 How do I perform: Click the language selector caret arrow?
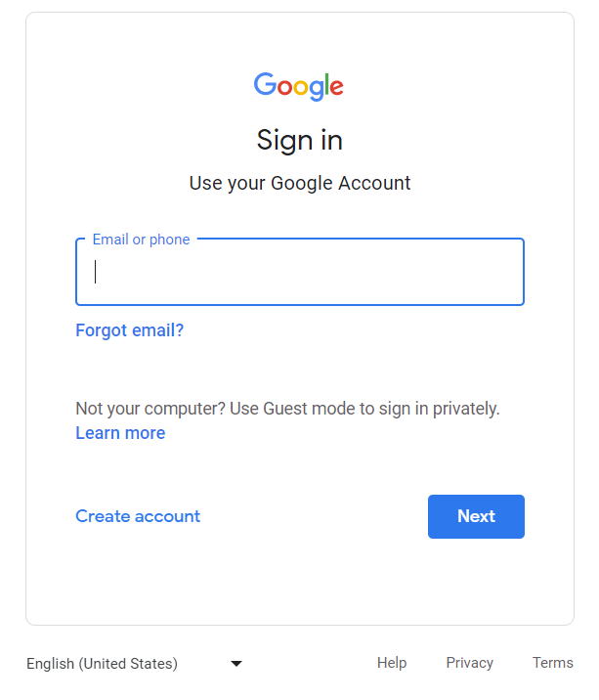click(x=236, y=664)
